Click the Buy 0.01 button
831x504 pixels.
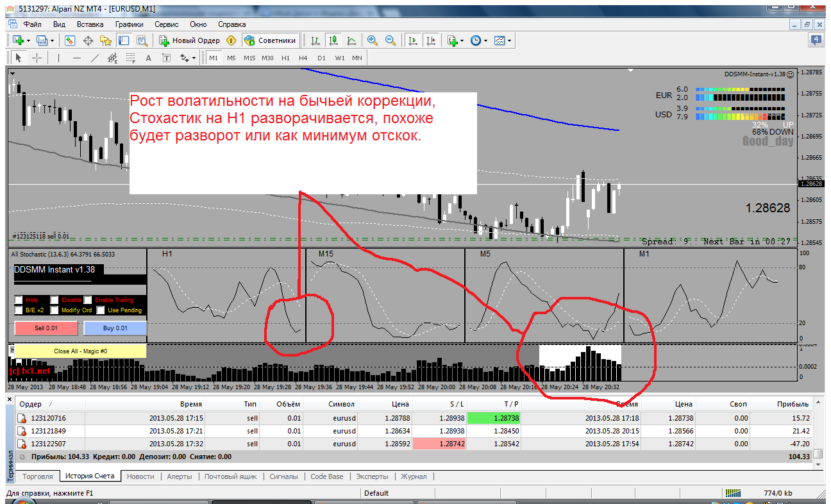(x=115, y=328)
